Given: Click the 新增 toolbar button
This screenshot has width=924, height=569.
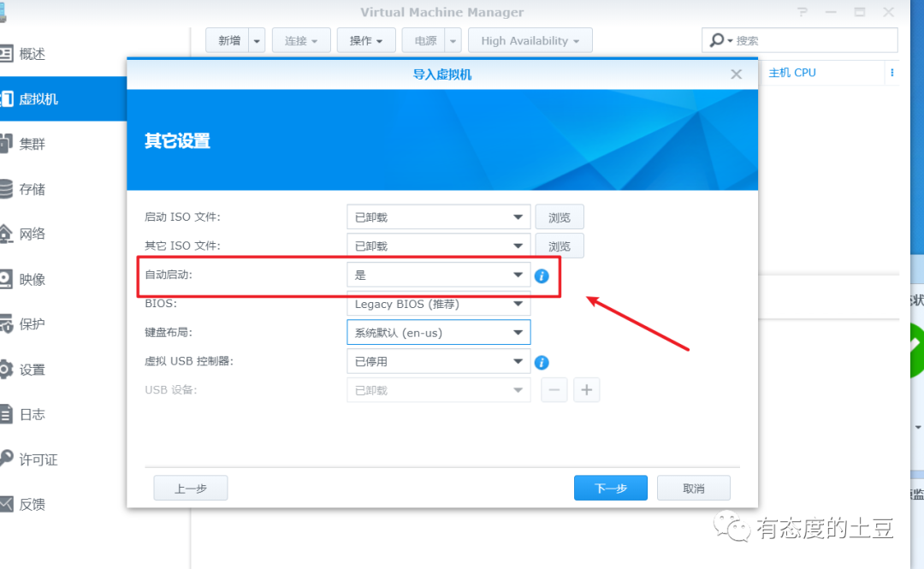Looking at the screenshot, I should click(228, 41).
